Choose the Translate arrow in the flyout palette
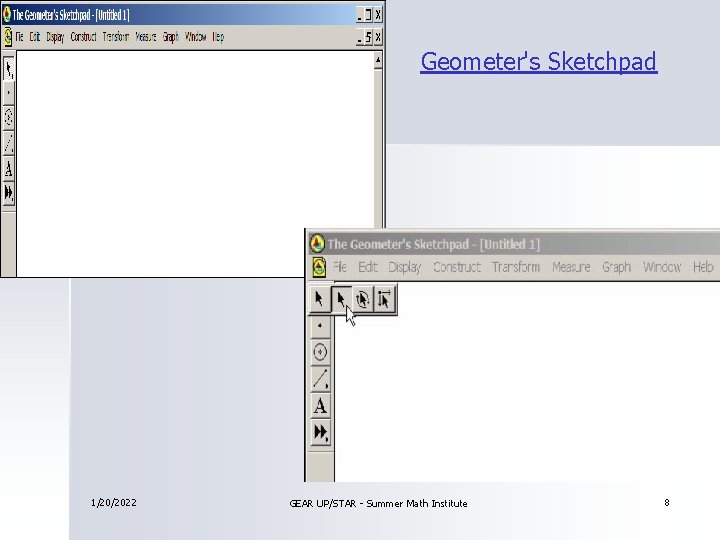The image size is (720, 540). click(341, 299)
